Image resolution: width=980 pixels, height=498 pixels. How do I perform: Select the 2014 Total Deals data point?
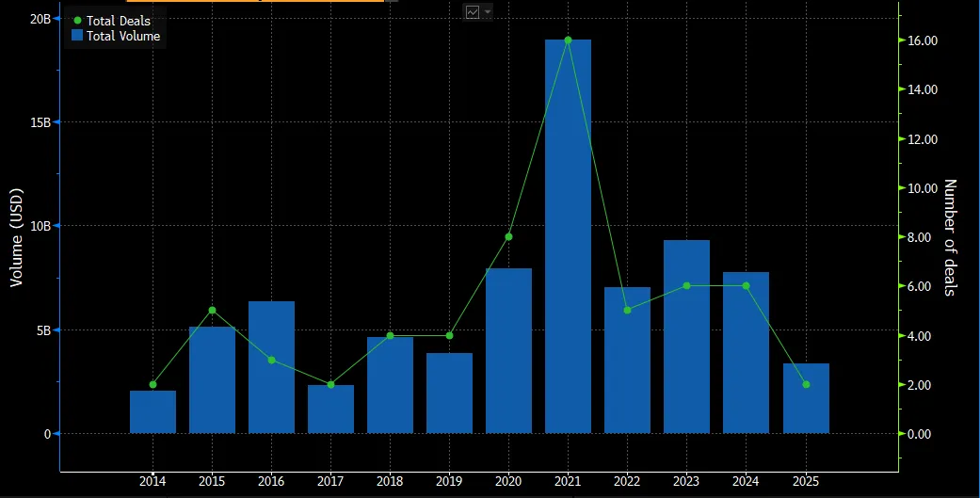pos(153,384)
